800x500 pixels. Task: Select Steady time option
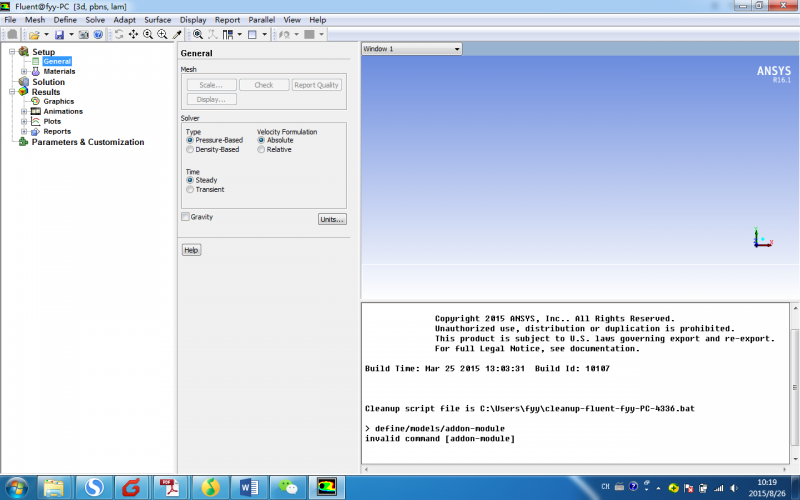(190, 180)
